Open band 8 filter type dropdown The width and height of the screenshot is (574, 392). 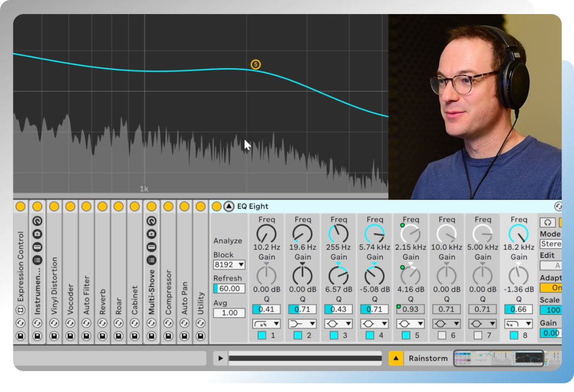519,324
